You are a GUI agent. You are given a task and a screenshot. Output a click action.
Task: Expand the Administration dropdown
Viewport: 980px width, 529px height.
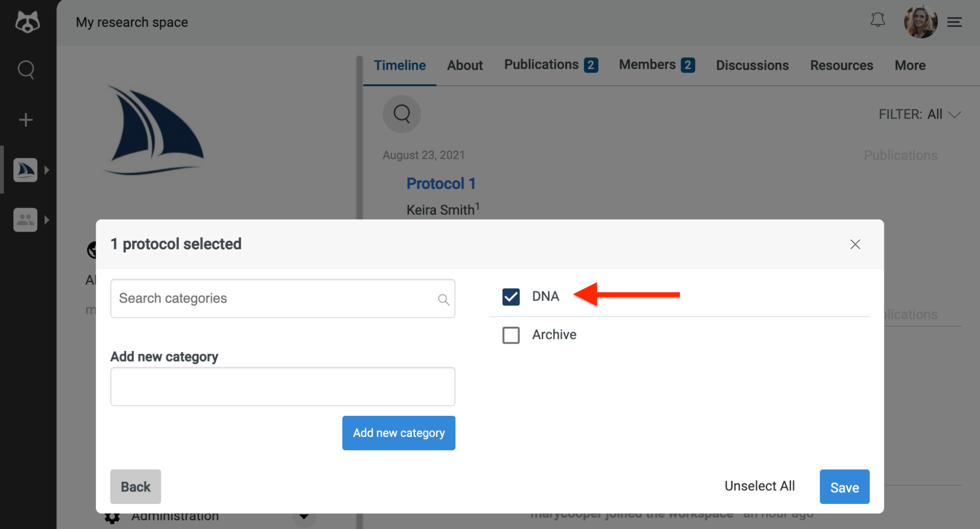click(x=304, y=516)
